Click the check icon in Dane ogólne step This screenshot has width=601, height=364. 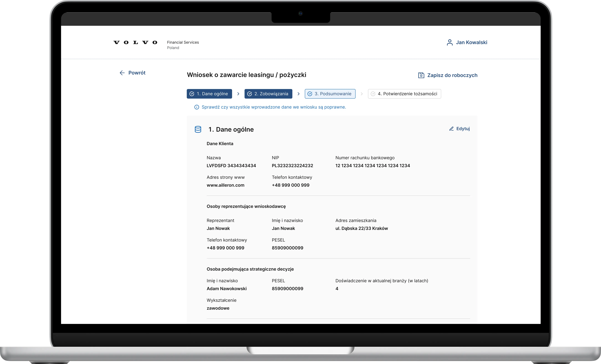pyautogui.click(x=192, y=94)
